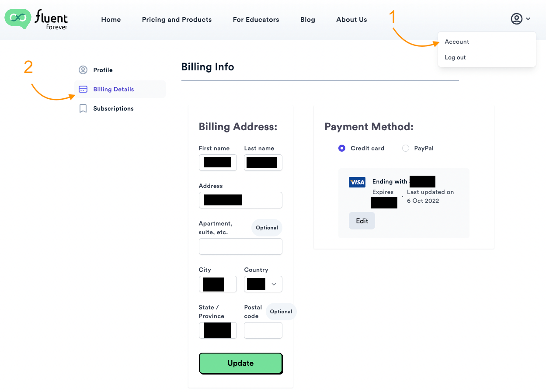
Task: Click the Fluent Forever logo
Action: [x=36, y=19]
